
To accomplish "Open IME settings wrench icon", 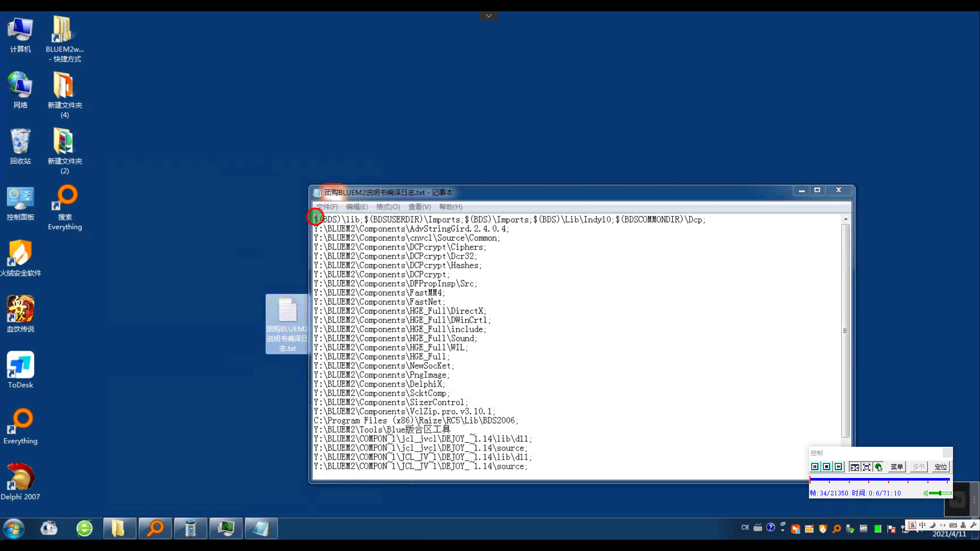I will click(973, 525).
